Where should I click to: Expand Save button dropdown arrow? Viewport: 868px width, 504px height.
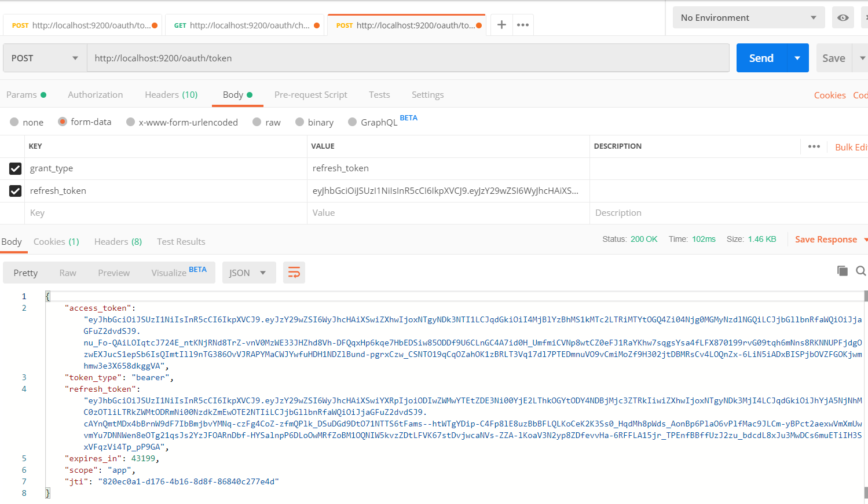click(x=862, y=58)
